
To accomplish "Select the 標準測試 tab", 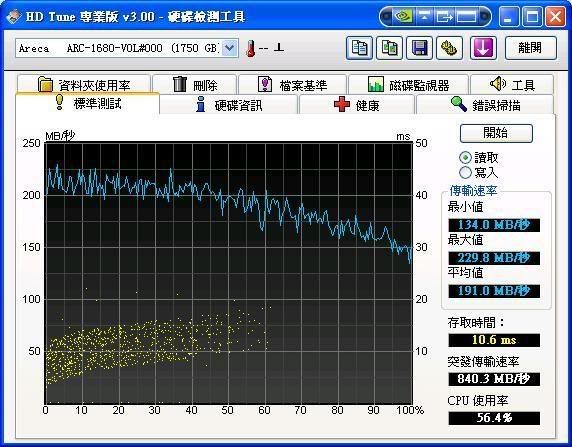I will 88,104.
